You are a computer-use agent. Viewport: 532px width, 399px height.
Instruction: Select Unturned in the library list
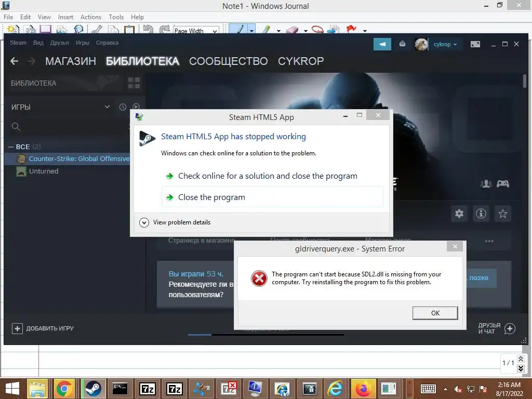click(x=44, y=171)
